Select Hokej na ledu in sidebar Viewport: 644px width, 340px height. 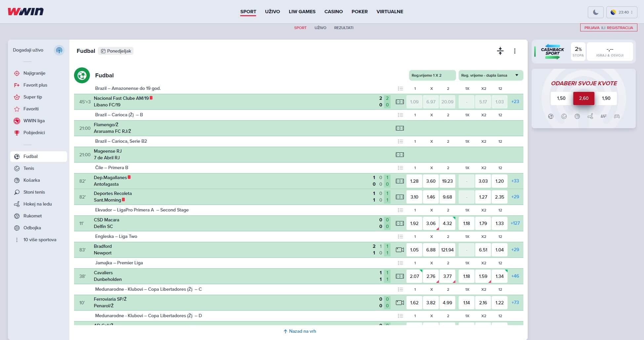click(39, 204)
